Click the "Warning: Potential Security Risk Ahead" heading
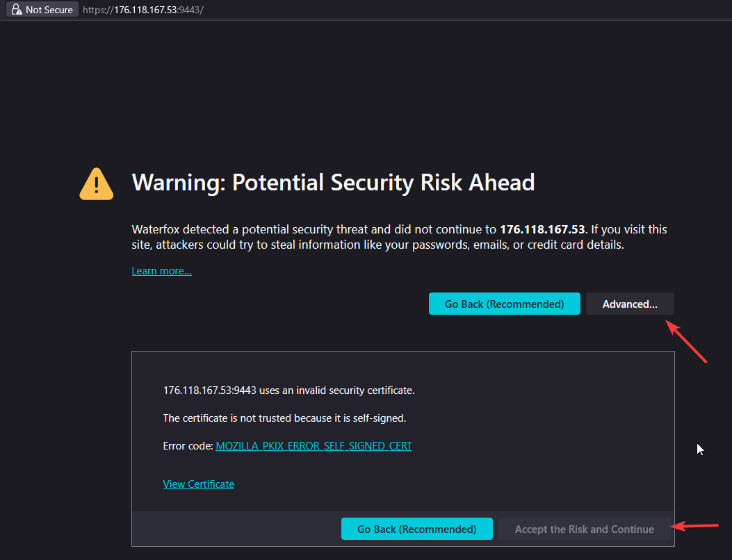This screenshot has width=732, height=560. 333,183
